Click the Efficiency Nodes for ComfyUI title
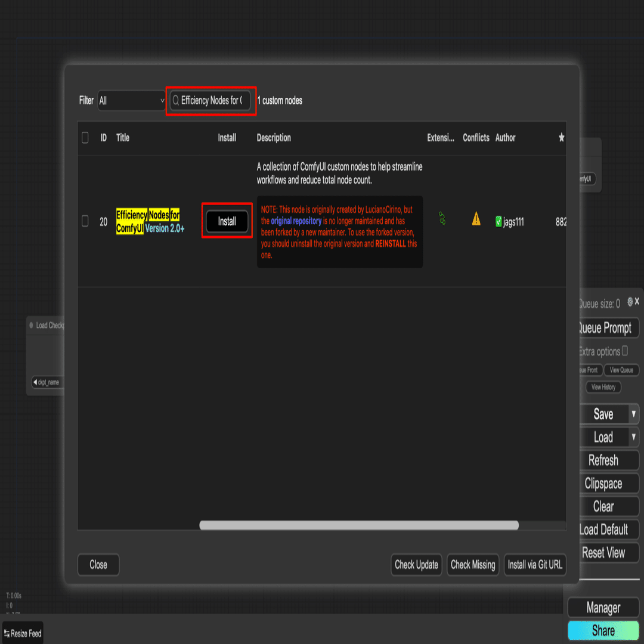 tap(150, 221)
